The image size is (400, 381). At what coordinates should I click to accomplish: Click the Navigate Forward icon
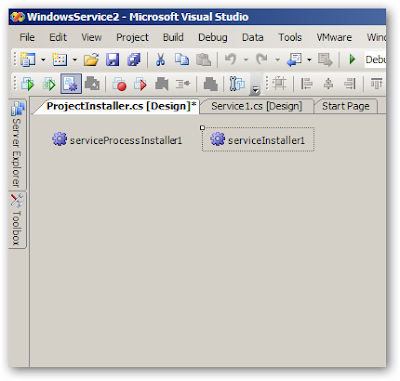point(325,60)
